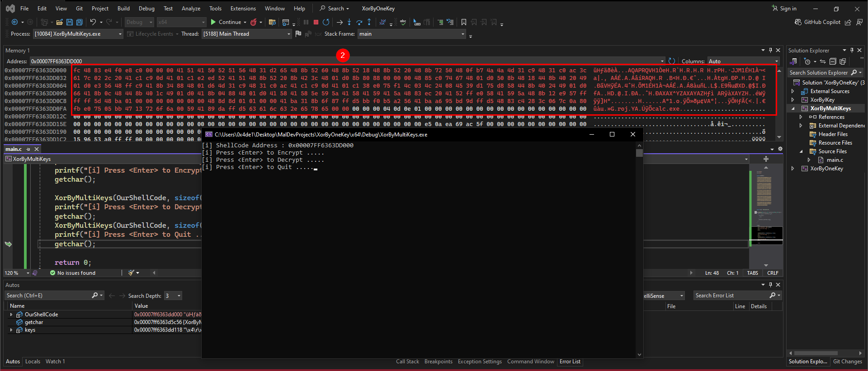Toggle Show Threads in Source flag
The image size is (868, 371).
pyautogui.click(x=298, y=34)
